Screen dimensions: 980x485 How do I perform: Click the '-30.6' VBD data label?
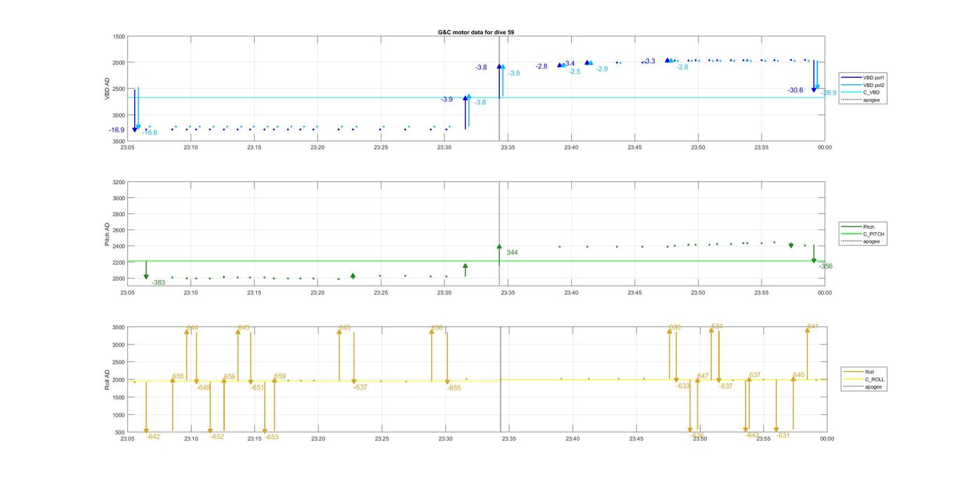coord(795,90)
